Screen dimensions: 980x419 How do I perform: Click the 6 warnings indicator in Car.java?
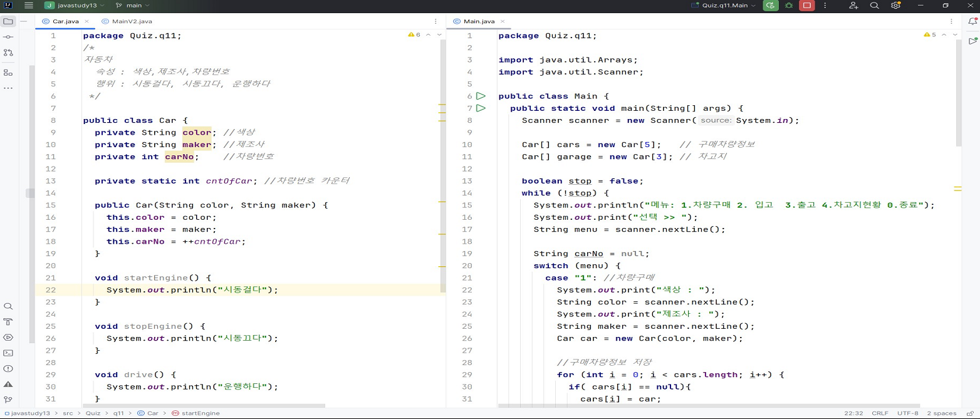coord(414,35)
